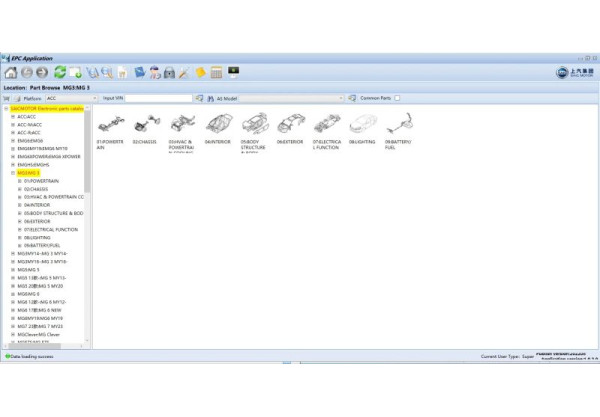This screenshot has height=417, width=600.
Task: Collapse the MG3:MG 3 tree node
Action: (13, 172)
